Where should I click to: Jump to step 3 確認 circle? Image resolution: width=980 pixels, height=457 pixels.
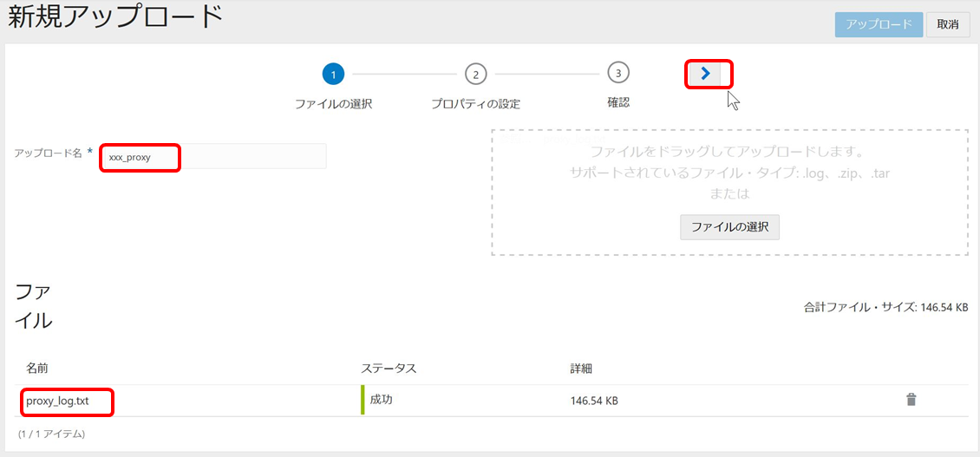coord(618,73)
